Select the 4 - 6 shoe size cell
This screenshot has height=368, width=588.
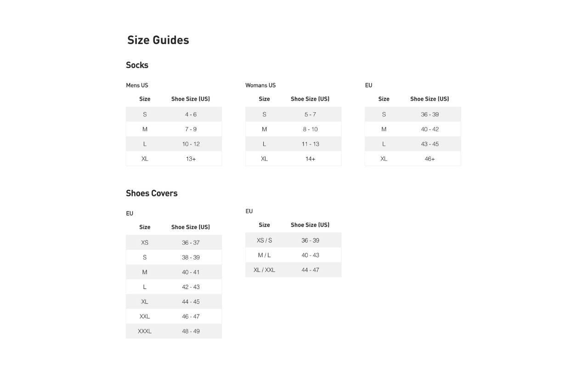(x=191, y=115)
